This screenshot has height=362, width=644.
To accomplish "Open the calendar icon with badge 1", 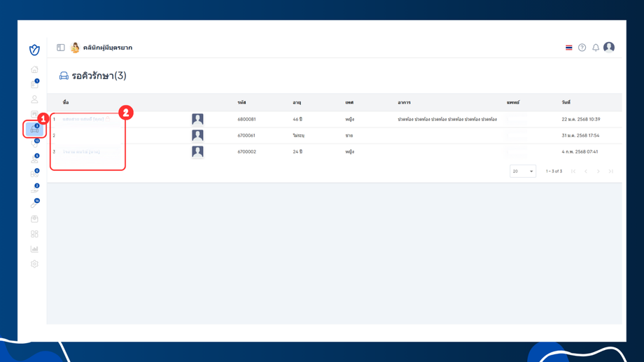I will tap(34, 84).
